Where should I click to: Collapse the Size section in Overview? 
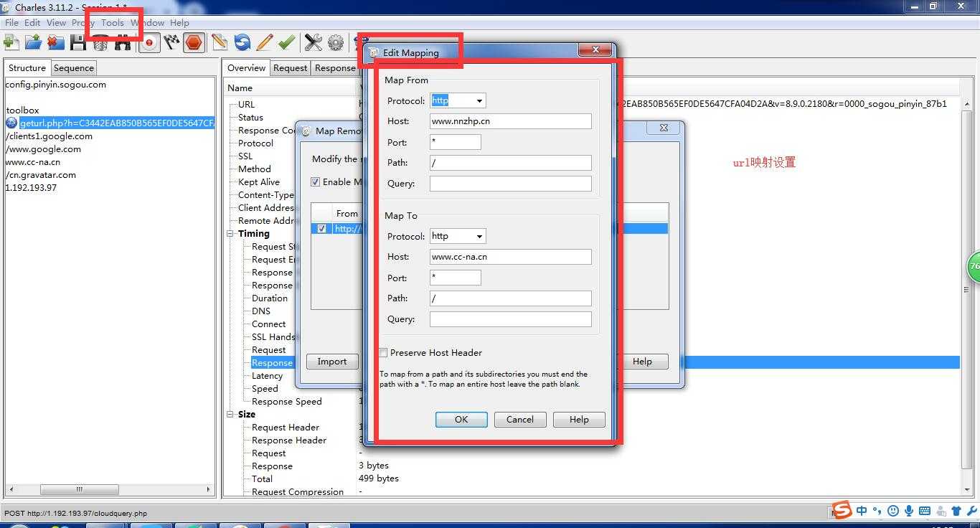click(231, 415)
